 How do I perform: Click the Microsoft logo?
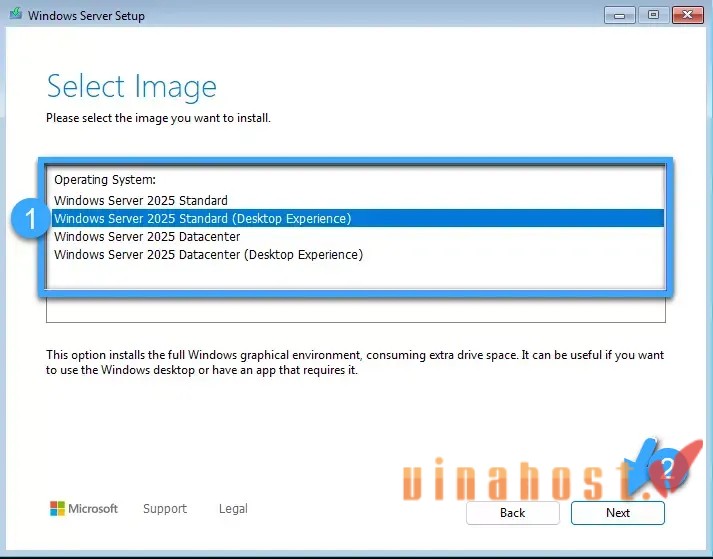pyautogui.click(x=84, y=509)
